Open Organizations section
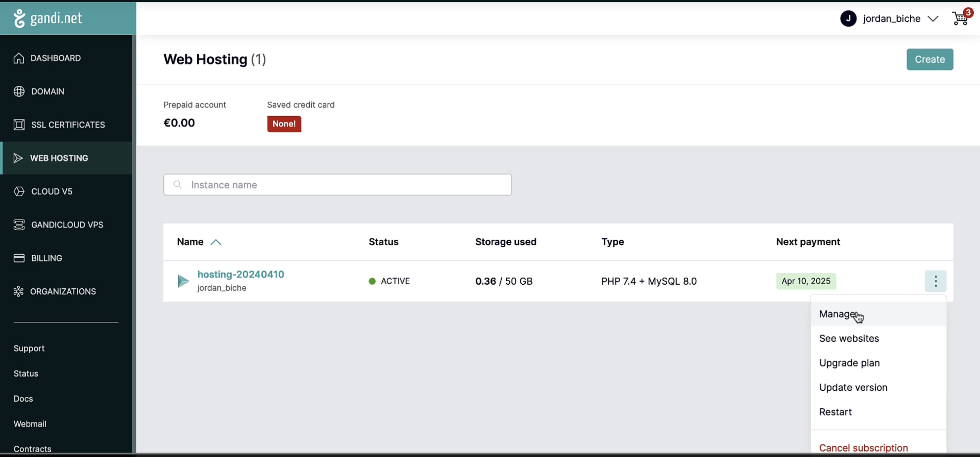The height and width of the screenshot is (457, 980). [x=66, y=292]
